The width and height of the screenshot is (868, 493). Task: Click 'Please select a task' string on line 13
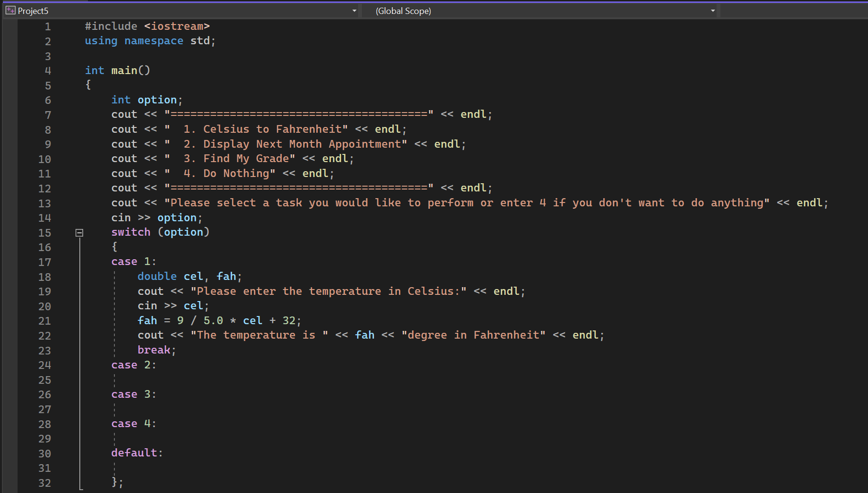pyautogui.click(x=467, y=203)
